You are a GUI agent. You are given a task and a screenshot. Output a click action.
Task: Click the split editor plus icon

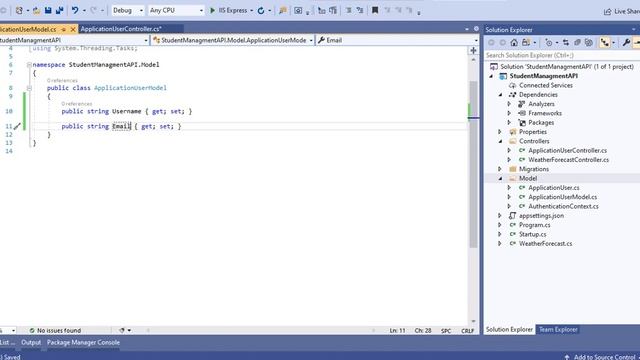coord(473,51)
